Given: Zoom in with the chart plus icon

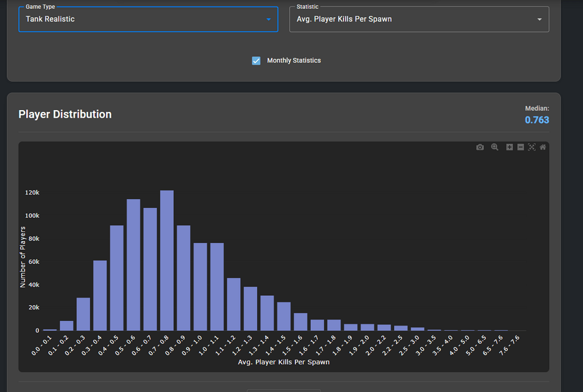Looking at the screenshot, I should [x=510, y=147].
